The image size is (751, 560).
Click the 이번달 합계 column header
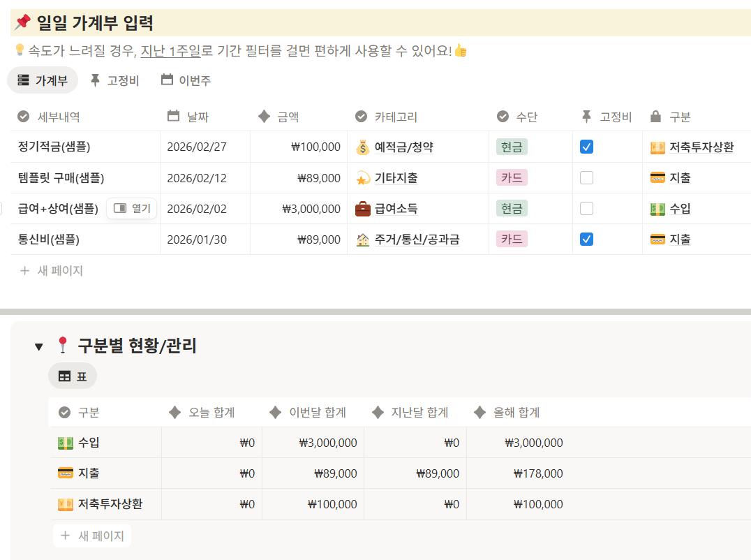(x=313, y=412)
